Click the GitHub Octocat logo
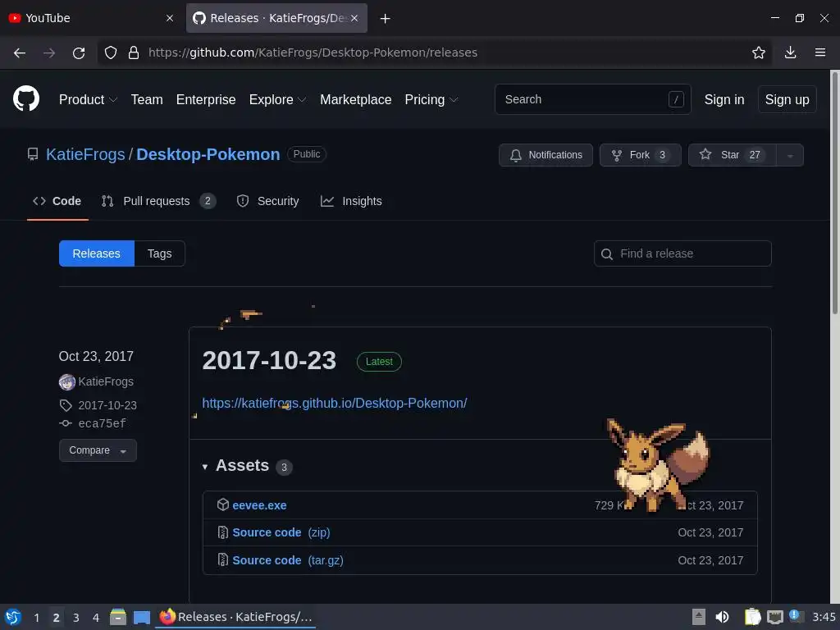This screenshot has width=840, height=630. point(26,99)
